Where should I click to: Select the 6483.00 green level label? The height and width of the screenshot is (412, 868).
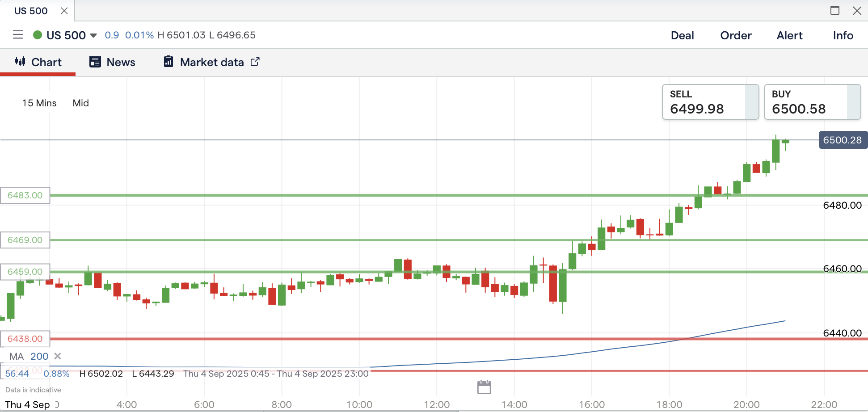(x=25, y=195)
